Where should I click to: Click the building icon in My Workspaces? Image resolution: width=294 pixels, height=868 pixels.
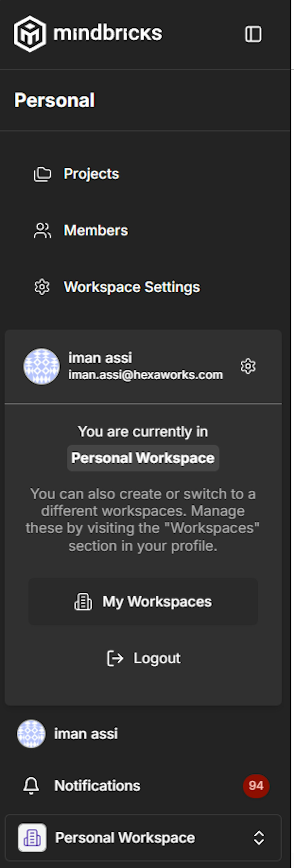[x=83, y=602]
